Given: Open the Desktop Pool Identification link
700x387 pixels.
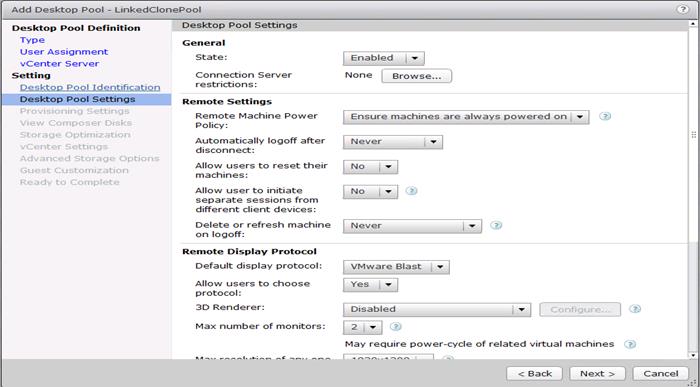Looking at the screenshot, I should click(x=90, y=87).
